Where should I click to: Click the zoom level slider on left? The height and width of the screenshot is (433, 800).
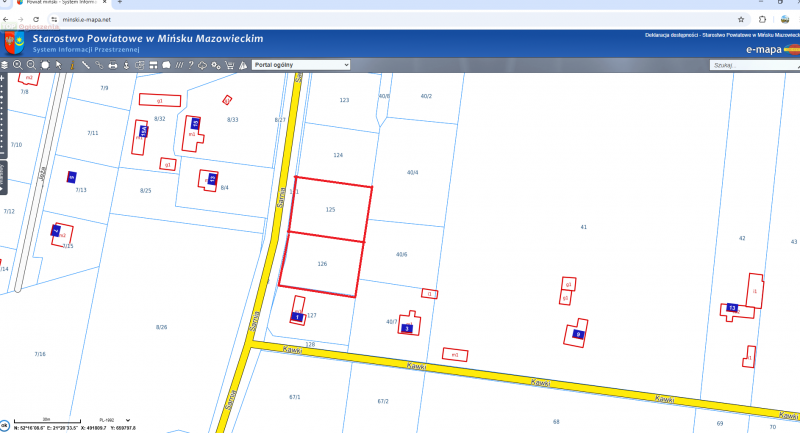point(3,116)
